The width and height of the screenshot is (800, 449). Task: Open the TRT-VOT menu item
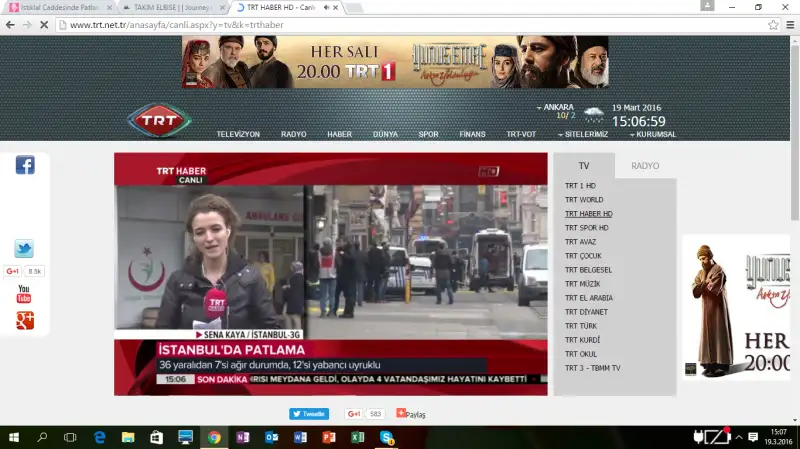pos(521,134)
